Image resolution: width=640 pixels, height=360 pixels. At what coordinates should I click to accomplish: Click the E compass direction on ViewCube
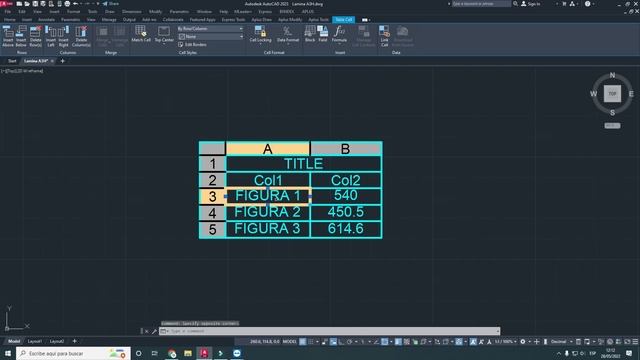[x=631, y=94]
